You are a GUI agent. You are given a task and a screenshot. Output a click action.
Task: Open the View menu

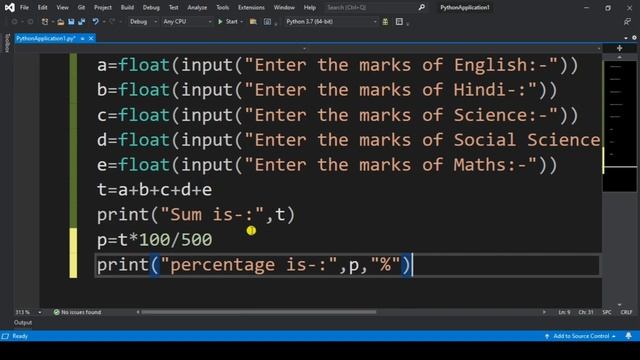coord(62,7)
